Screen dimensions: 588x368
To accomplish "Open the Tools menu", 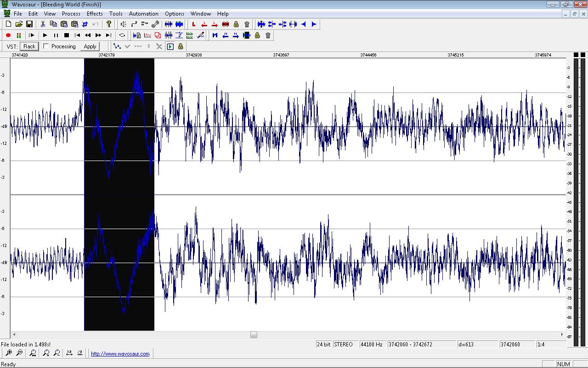I will (x=116, y=14).
